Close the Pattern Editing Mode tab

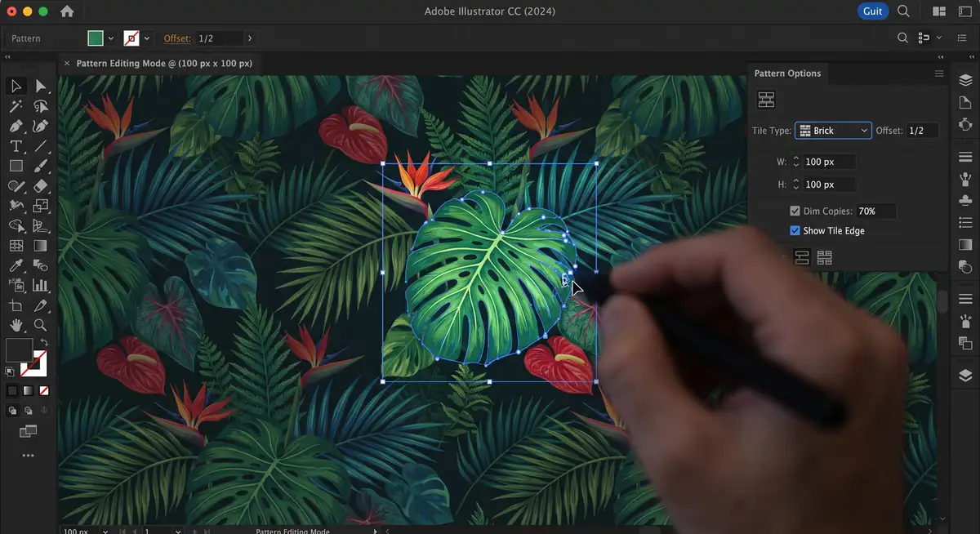click(x=68, y=64)
